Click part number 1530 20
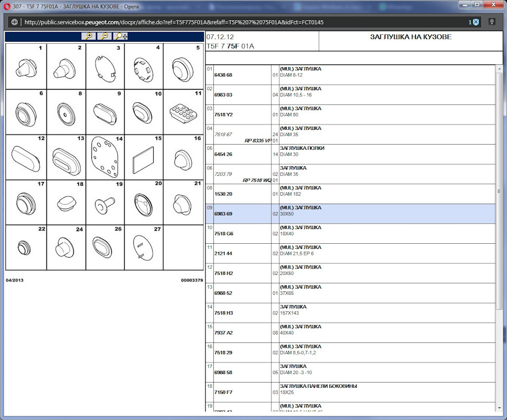This screenshot has width=507, height=420. point(223,194)
